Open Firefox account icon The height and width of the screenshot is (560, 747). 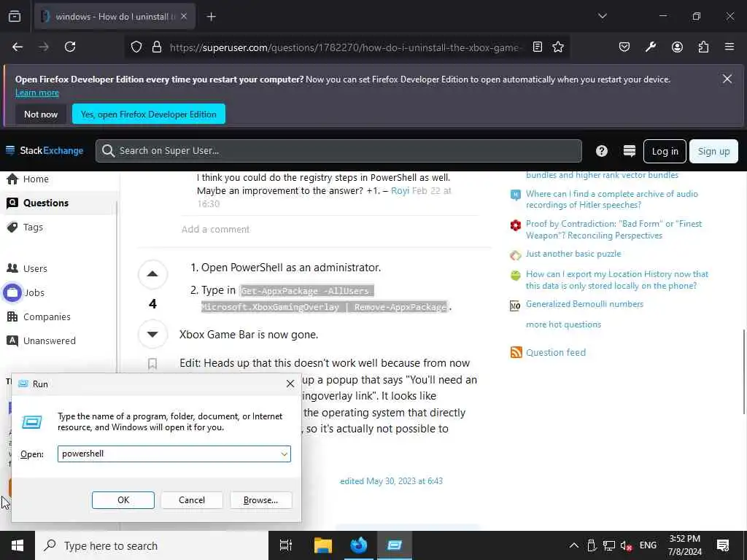coord(677,47)
